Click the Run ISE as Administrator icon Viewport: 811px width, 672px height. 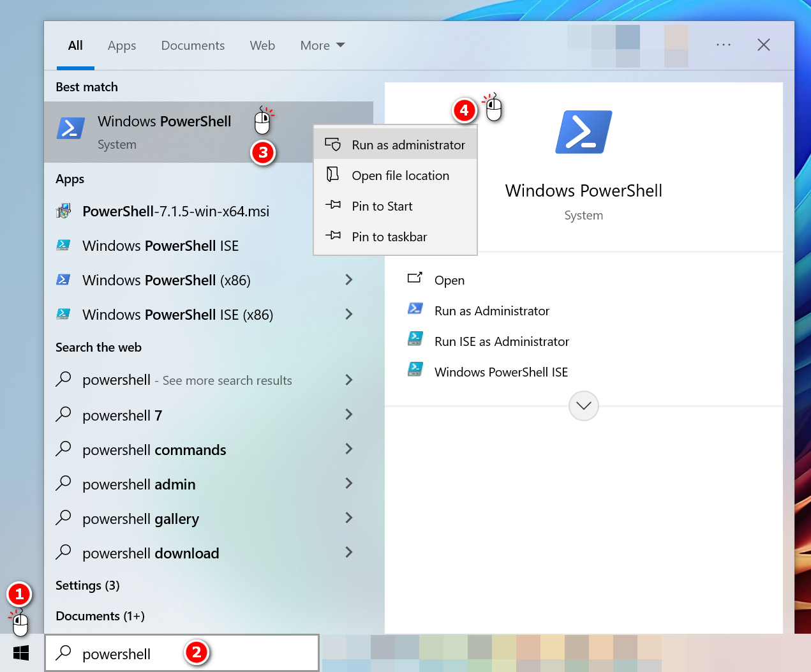point(415,341)
